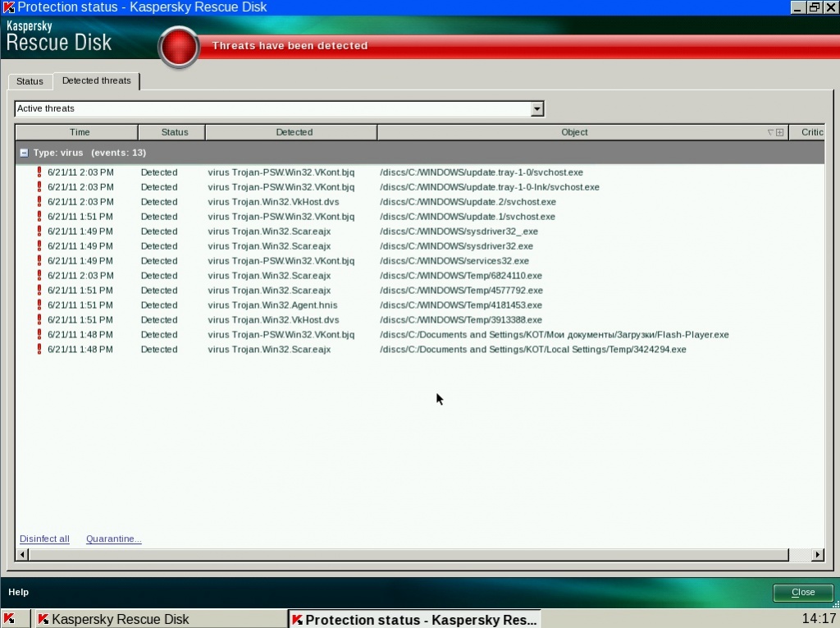Screen dimensions: 840x628
Task: Click alert icon for sysdriver32_.exe entry
Action: tap(39, 231)
